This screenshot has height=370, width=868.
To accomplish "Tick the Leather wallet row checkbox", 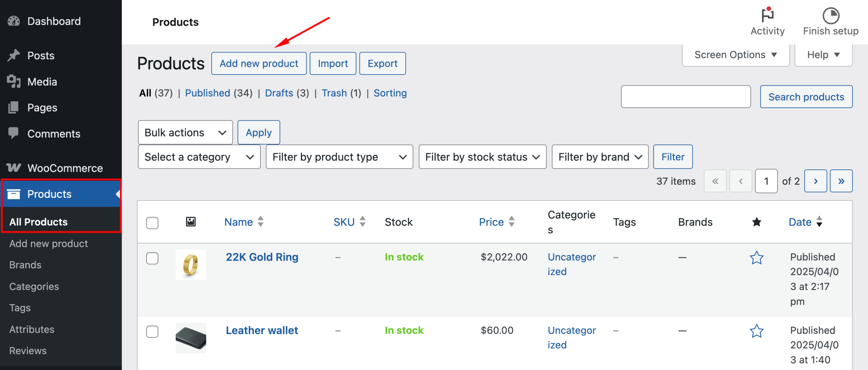I will pyautogui.click(x=152, y=331).
